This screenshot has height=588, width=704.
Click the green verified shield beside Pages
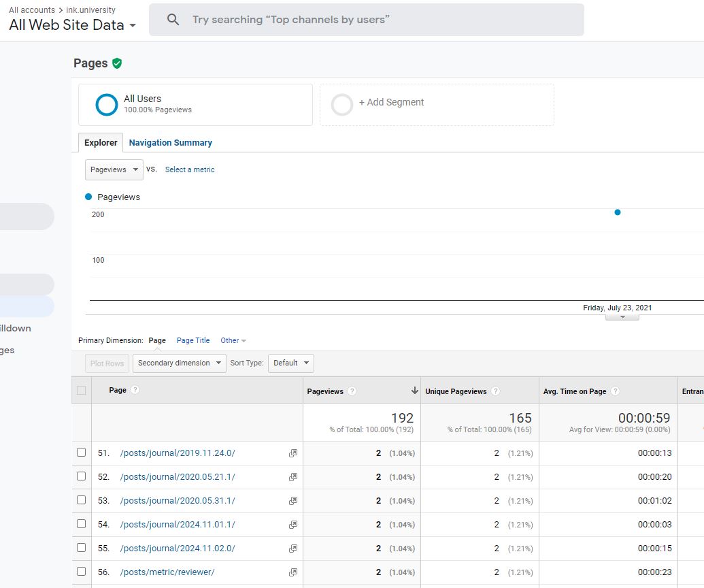117,63
